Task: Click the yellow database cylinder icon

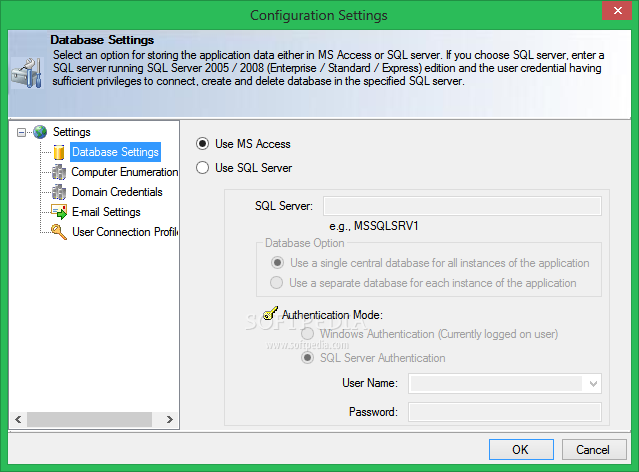Action: 59,152
